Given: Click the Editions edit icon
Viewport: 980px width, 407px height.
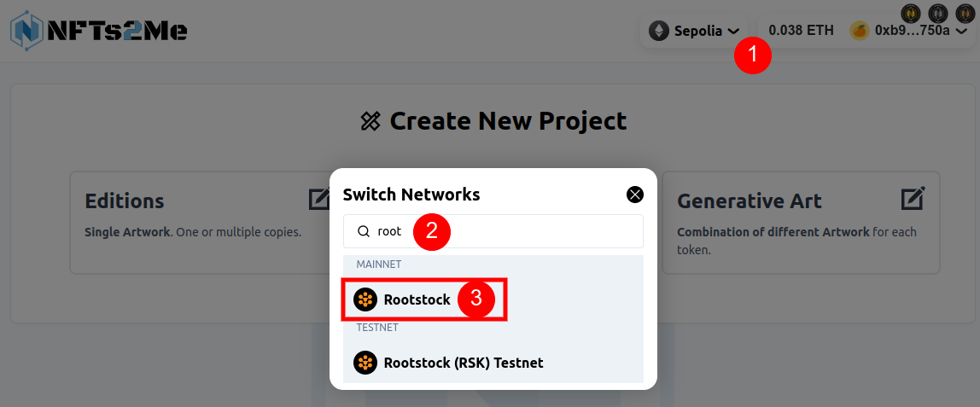Looking at the screenshot, I should [x=319, y=199].
